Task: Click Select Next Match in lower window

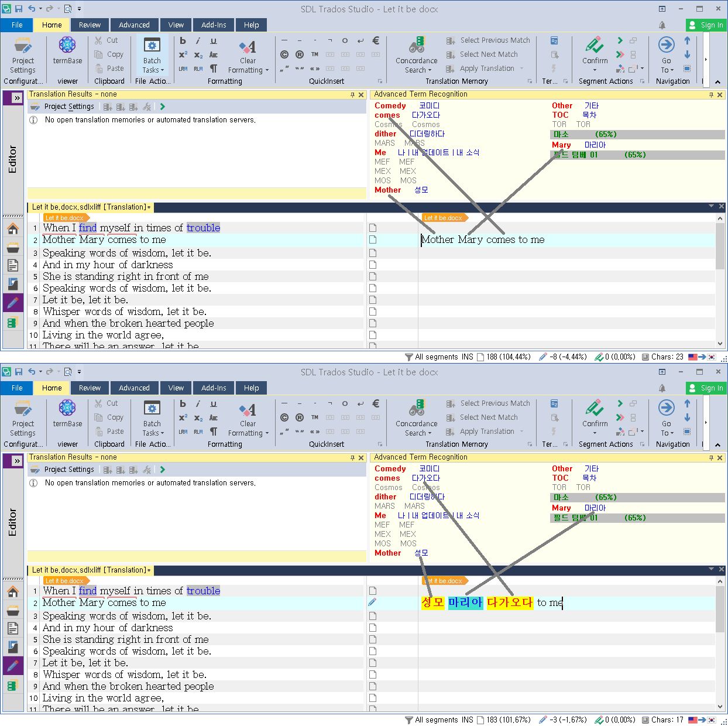Action: [x=482, y=417]
